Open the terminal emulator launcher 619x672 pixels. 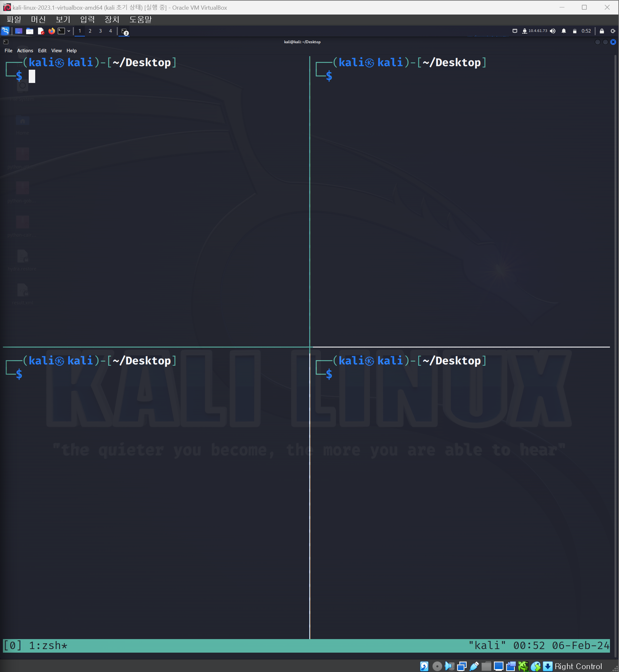point(62,31)
